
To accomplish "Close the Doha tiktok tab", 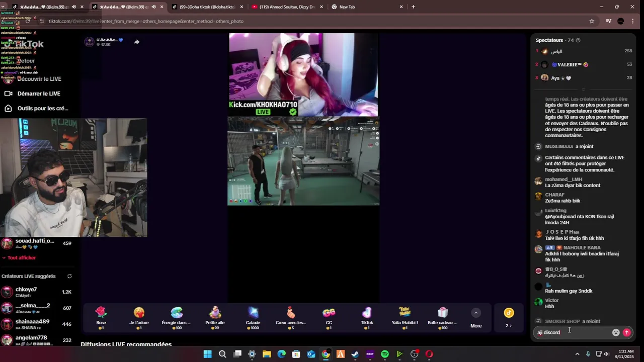I will pos(242,7).
